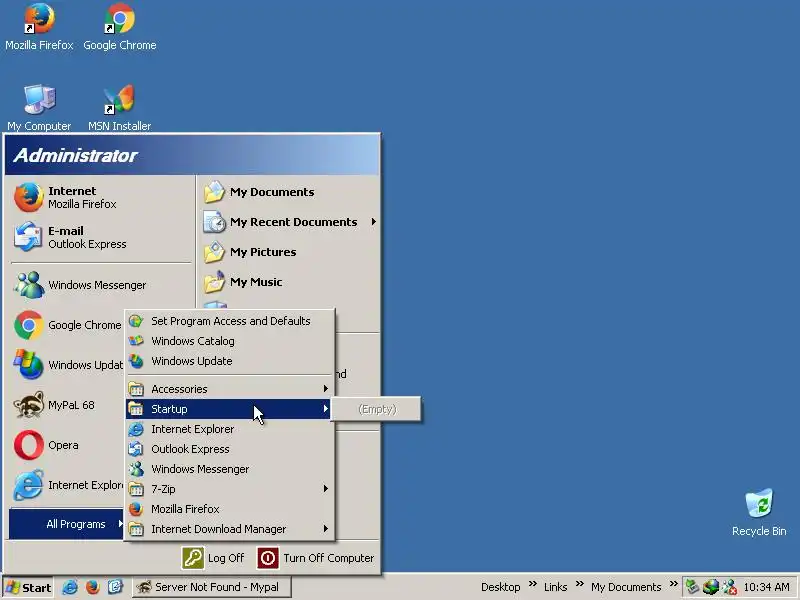This screenshot has width=800, height=600.
Task: Launch Mozilla Firefox from programs submenu
Action: (x=230, y=509)
